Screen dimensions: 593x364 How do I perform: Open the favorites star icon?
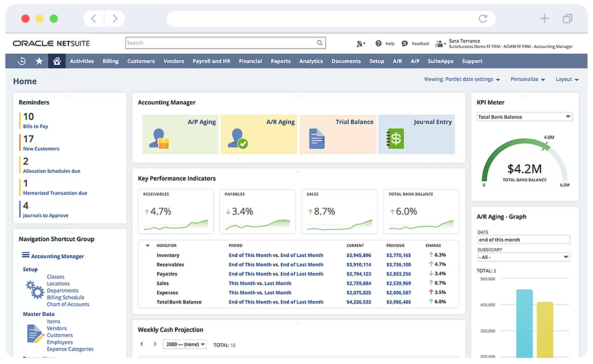(x=39, y=61)
